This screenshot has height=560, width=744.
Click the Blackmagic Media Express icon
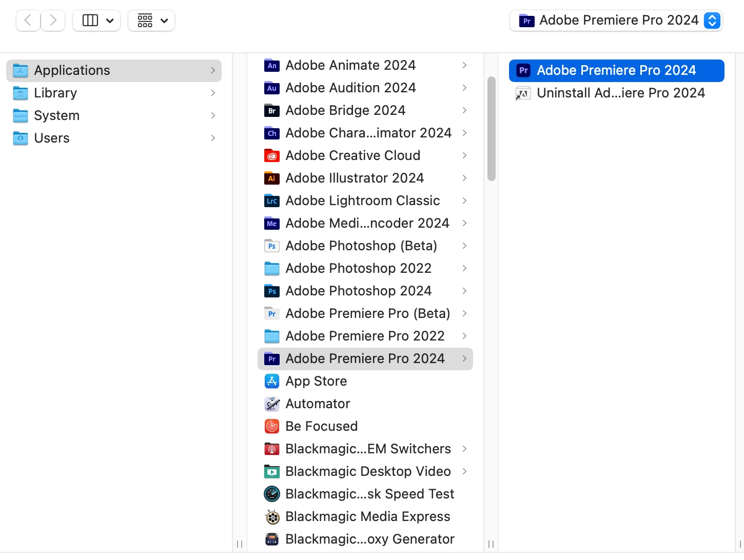[271, 516]
